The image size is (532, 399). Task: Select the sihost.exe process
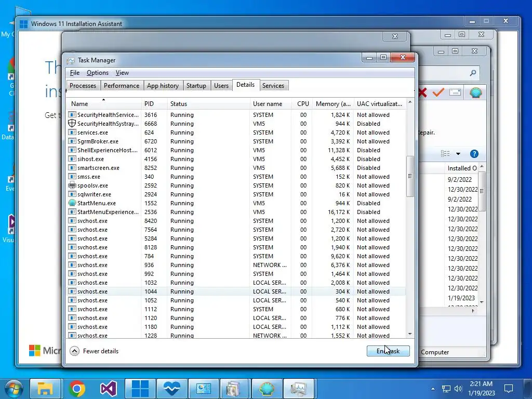pyautogui.click(x=236, y=159)
